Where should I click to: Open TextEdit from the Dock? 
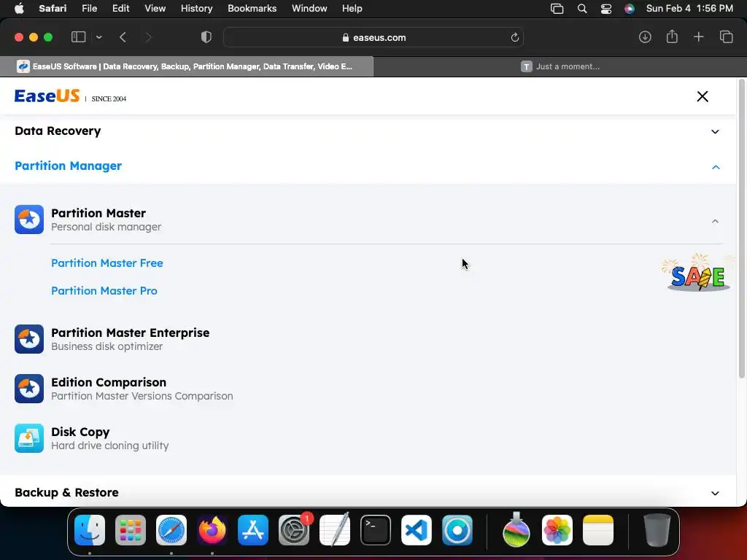(334, 530)
